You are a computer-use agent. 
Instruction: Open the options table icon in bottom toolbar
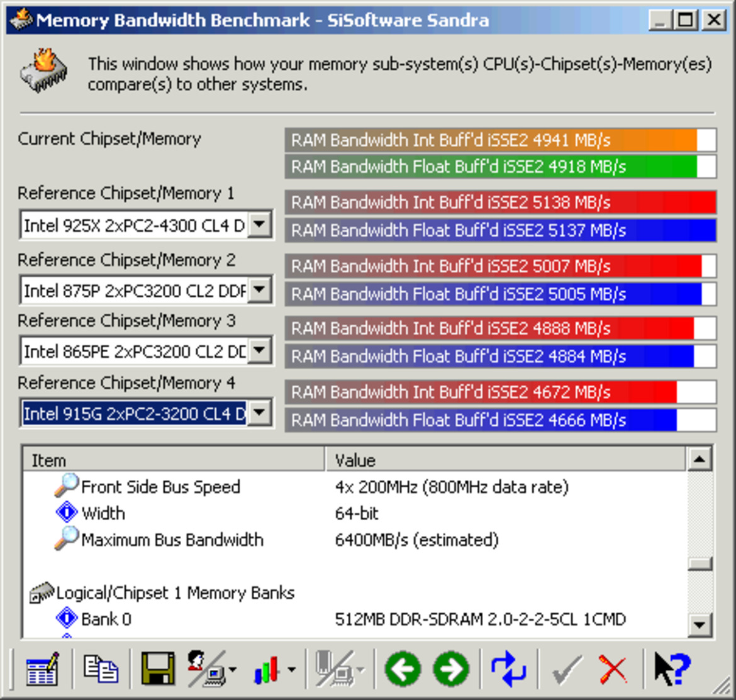(x=43, y=669)
